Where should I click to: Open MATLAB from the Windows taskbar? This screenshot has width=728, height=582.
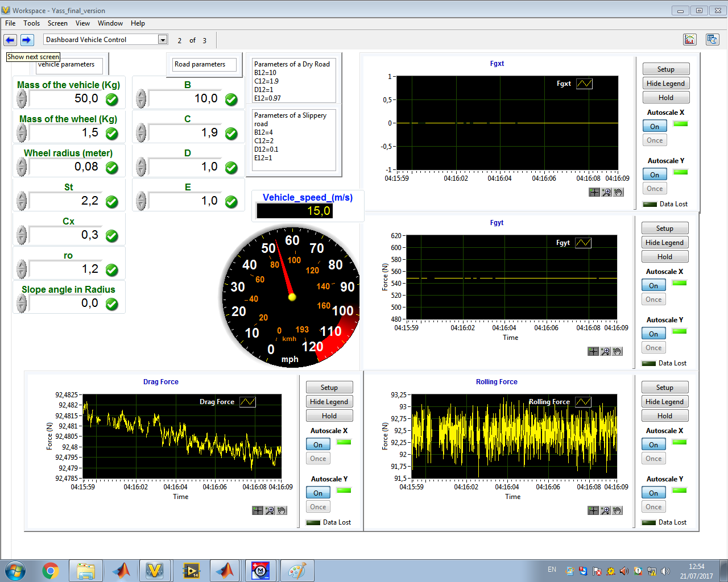click(x=121, y=570)
